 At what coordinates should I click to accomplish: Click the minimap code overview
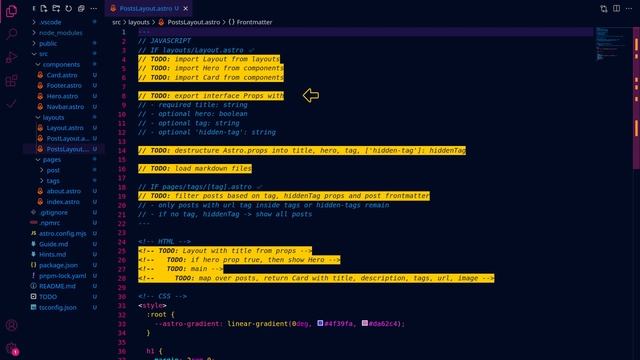coord(611,44)
